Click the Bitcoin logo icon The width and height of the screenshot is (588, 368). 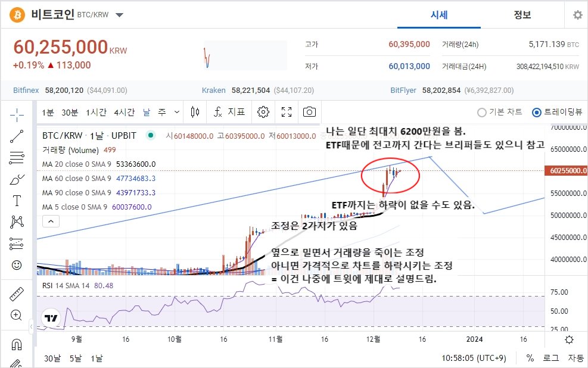pyautogui.click(x=17, y=15)
